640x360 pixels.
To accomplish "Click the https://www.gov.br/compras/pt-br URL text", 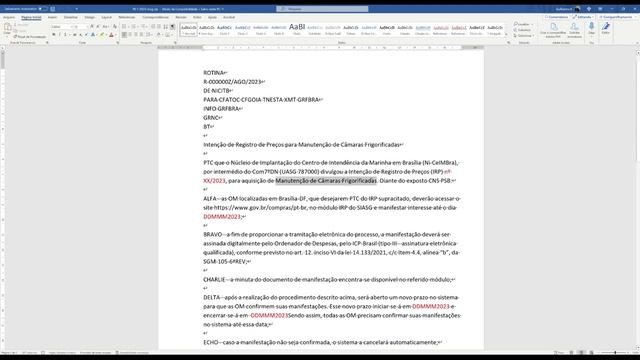I will [260, 208].
